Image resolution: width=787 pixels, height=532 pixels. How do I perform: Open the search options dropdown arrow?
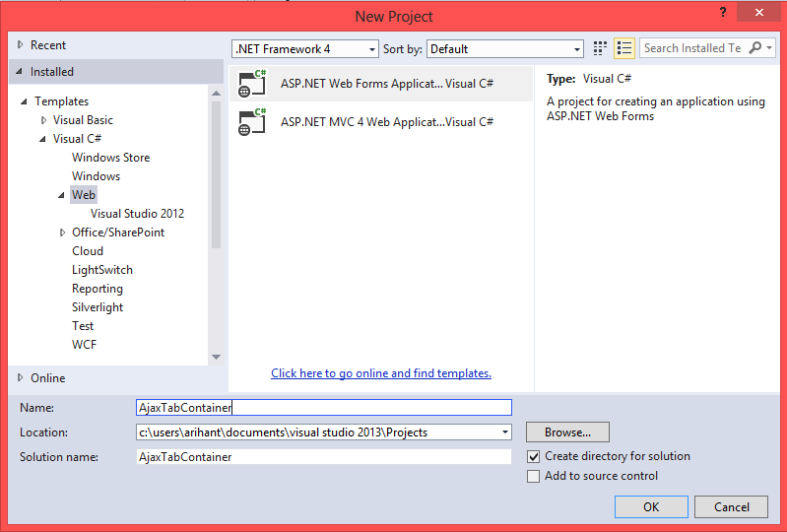click(769, 48)
